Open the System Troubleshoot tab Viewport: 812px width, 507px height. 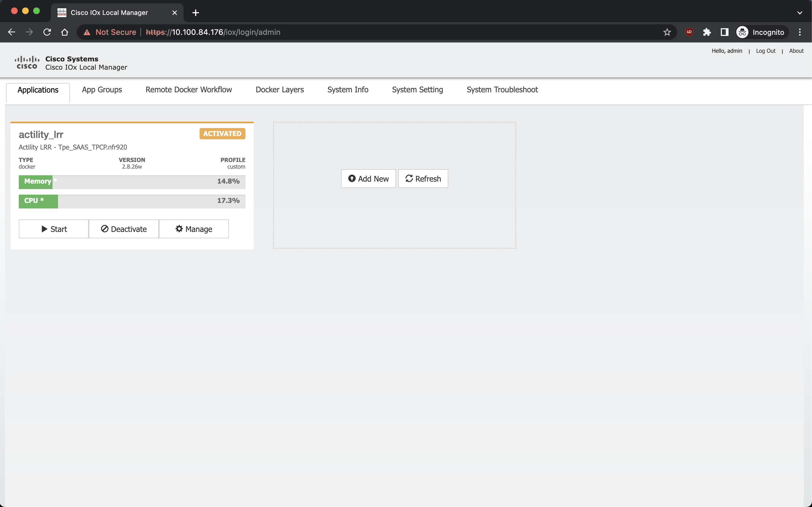[x=502, y=90]
